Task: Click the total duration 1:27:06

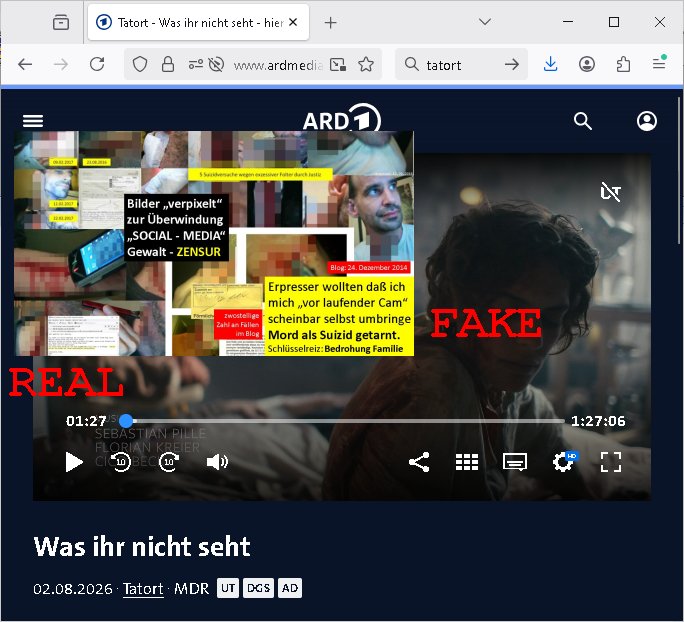Action: 598,421
